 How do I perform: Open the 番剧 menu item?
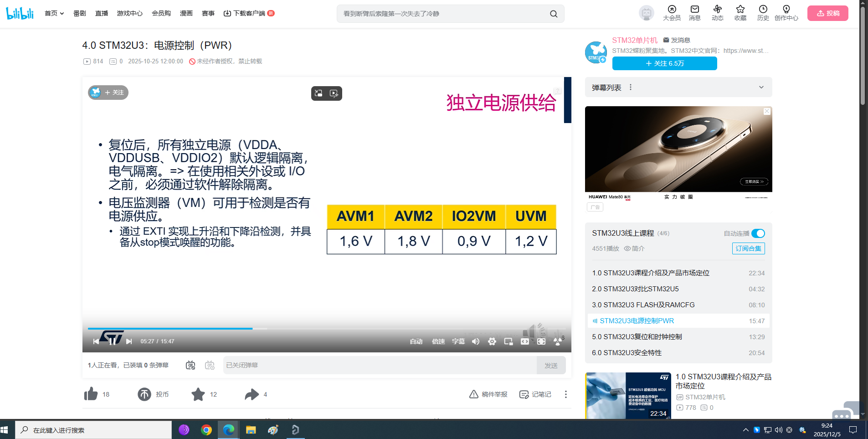tap(79, 13)
